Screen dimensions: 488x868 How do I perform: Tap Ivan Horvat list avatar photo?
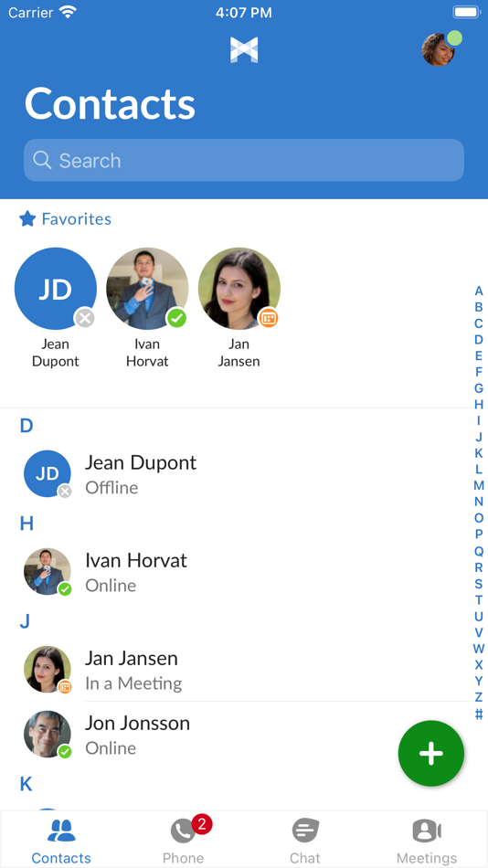[x=48, y=572]
